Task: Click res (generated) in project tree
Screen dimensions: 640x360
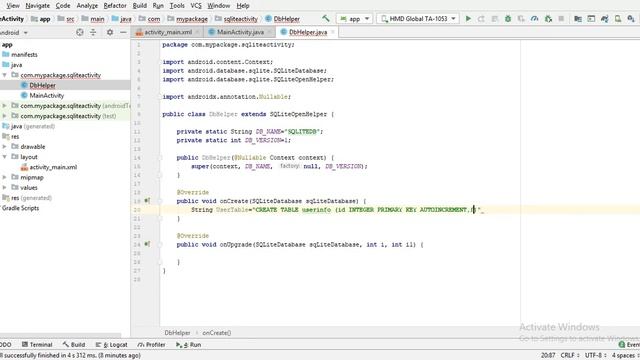Action: pyautogui.click(x=31, y=198)
